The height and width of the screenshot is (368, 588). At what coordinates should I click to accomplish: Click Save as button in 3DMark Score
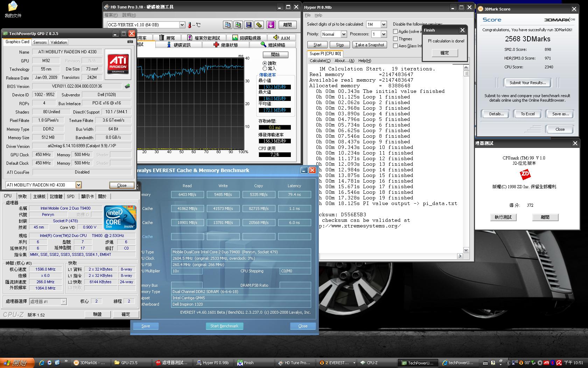[x=560, y=114]
